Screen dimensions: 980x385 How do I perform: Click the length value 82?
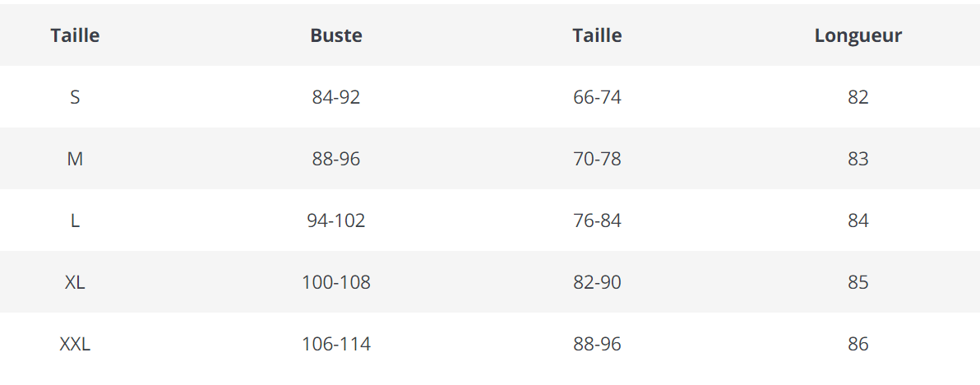[858, 98]
